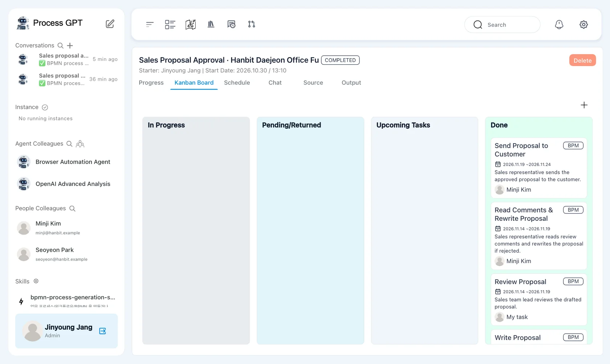Switch to the Progress tab
The height and width of the screenshot is (364, 610).
coord(151,83)
